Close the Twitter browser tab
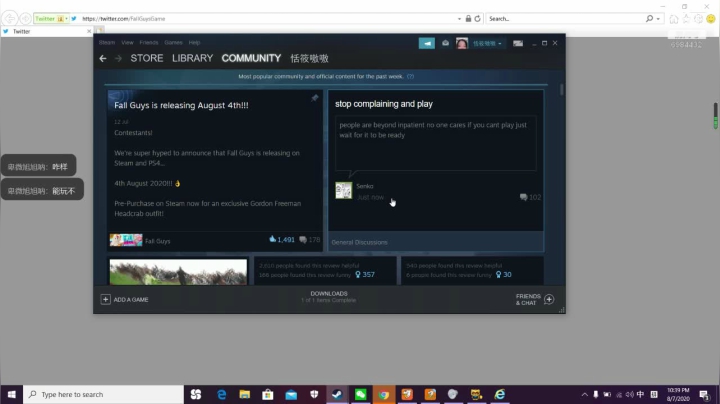The width and height of the screenshot is (720, 404). point(89,31)
